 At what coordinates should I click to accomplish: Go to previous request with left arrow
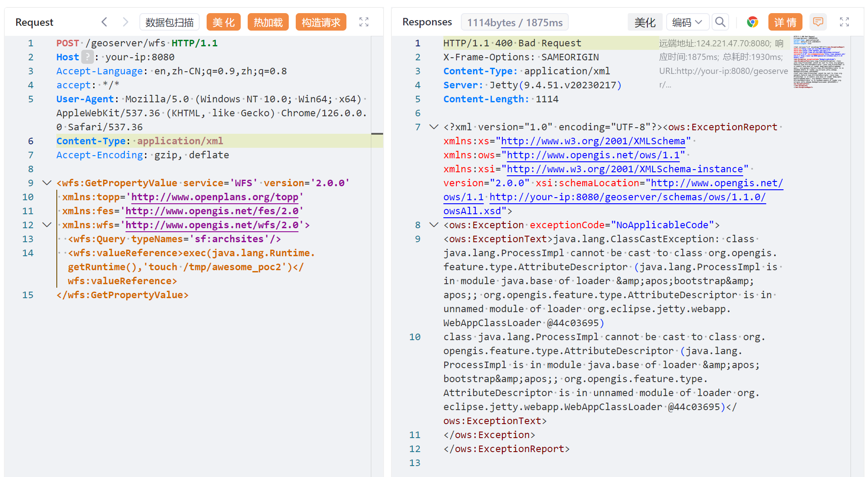tap(104, 22)
